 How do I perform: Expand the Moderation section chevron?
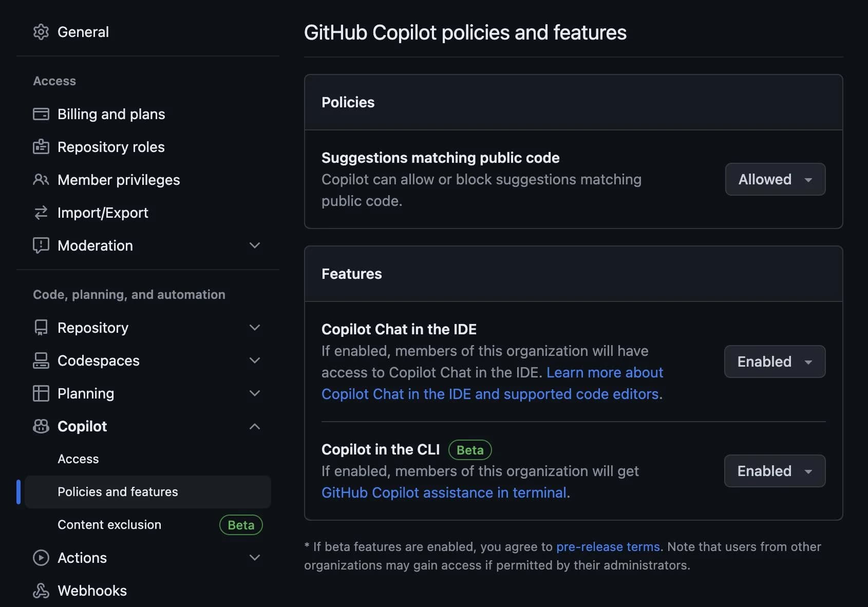[255, 245]
